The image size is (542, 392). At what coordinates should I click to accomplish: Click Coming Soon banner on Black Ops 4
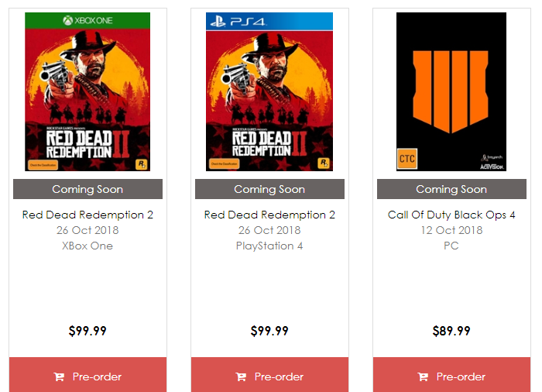(x=451, y=189)
